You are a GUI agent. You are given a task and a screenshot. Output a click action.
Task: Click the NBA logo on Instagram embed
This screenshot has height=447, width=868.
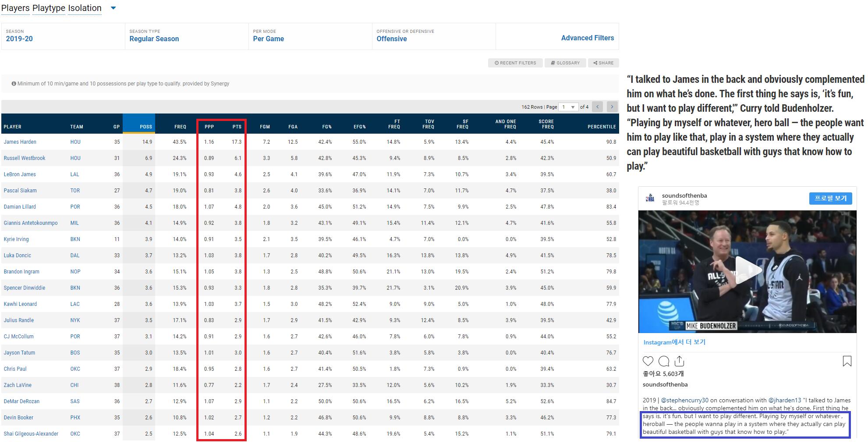[x=650, y=199]
